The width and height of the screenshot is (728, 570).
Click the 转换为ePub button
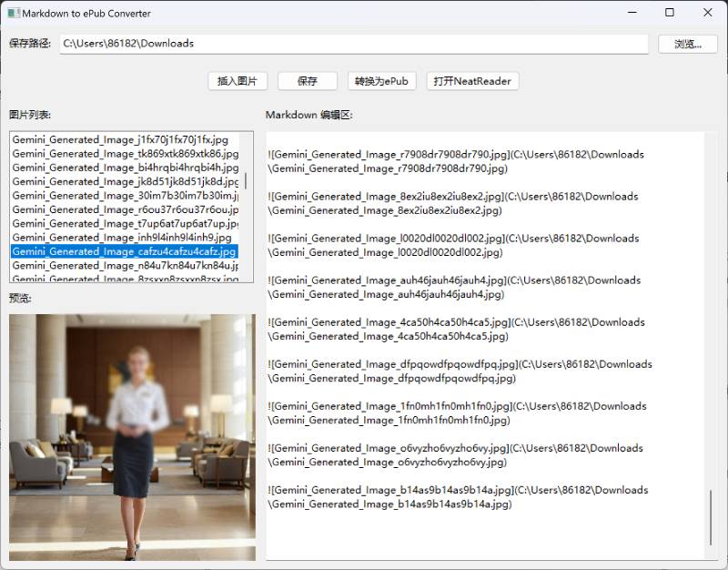coord(382,80)
